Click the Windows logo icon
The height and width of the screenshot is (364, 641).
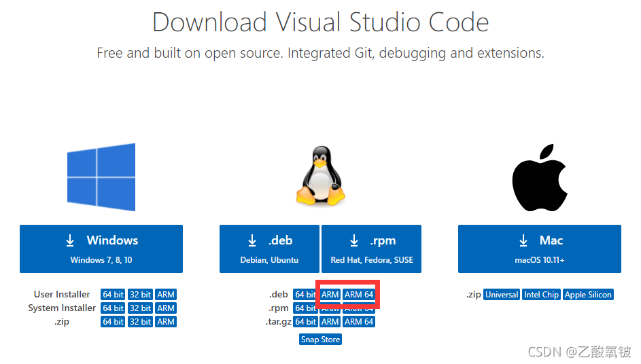click(101, 177)
